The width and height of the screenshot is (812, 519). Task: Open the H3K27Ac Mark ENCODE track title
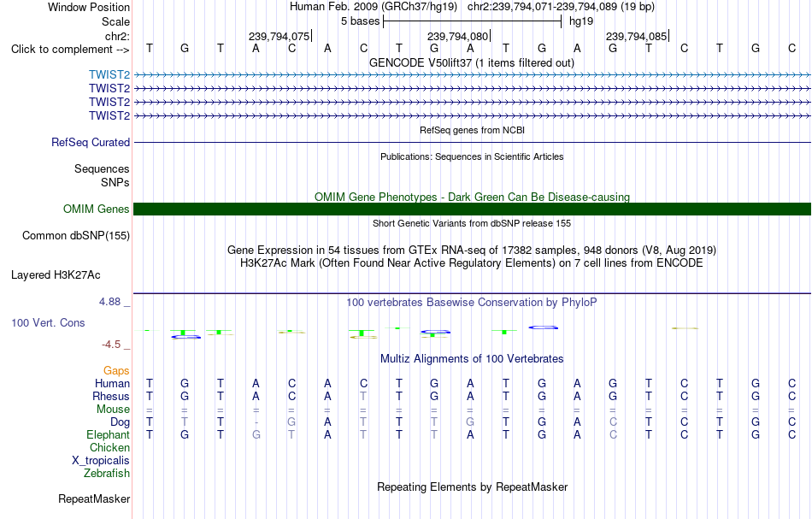(472, 263)
